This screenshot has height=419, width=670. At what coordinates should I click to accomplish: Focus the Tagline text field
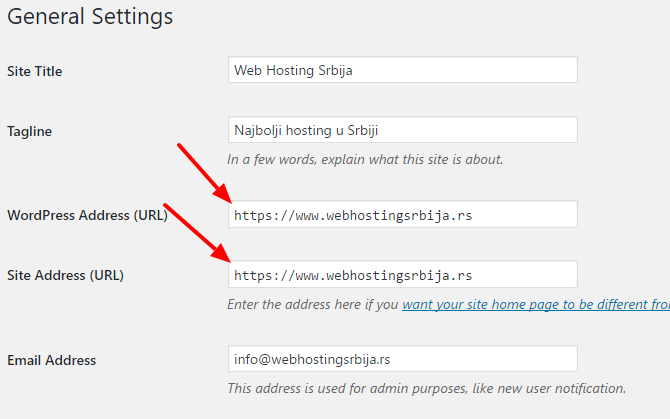[x=403, y=129]
